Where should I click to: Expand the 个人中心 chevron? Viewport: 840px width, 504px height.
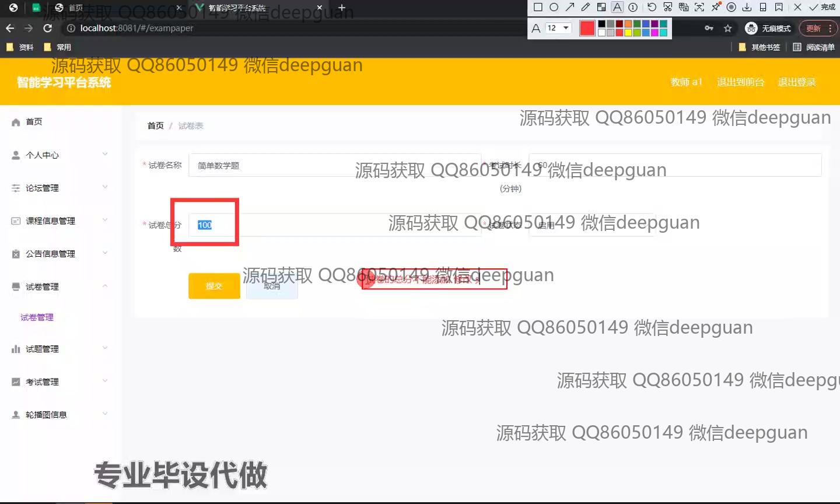point(105,154)
